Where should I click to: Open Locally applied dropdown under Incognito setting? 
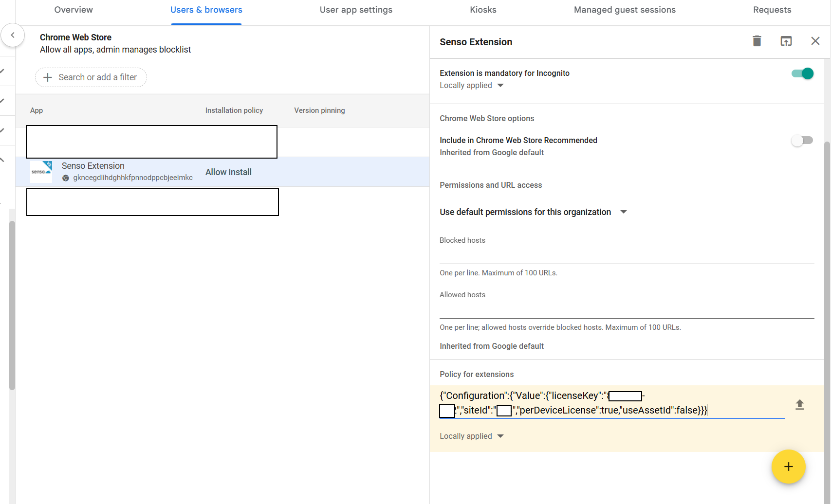pos(471,86)
